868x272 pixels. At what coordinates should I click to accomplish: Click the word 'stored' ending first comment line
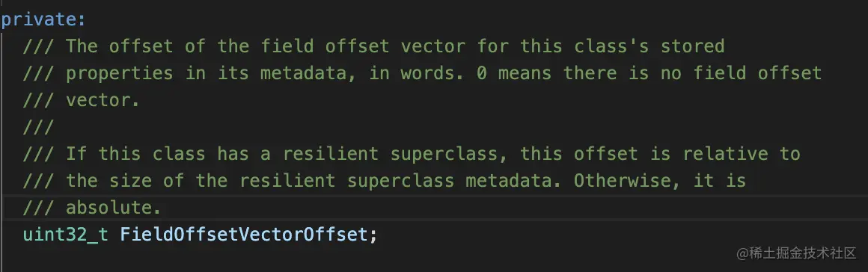(692, 46)
